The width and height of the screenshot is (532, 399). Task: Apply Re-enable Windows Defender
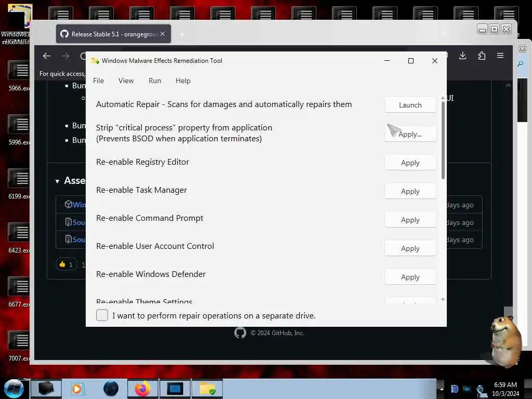coord(410,276)
